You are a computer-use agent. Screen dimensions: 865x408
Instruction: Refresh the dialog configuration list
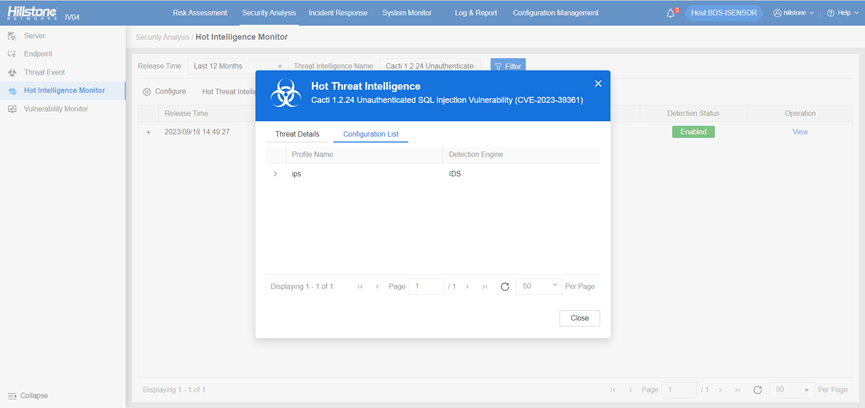point(504,287)
